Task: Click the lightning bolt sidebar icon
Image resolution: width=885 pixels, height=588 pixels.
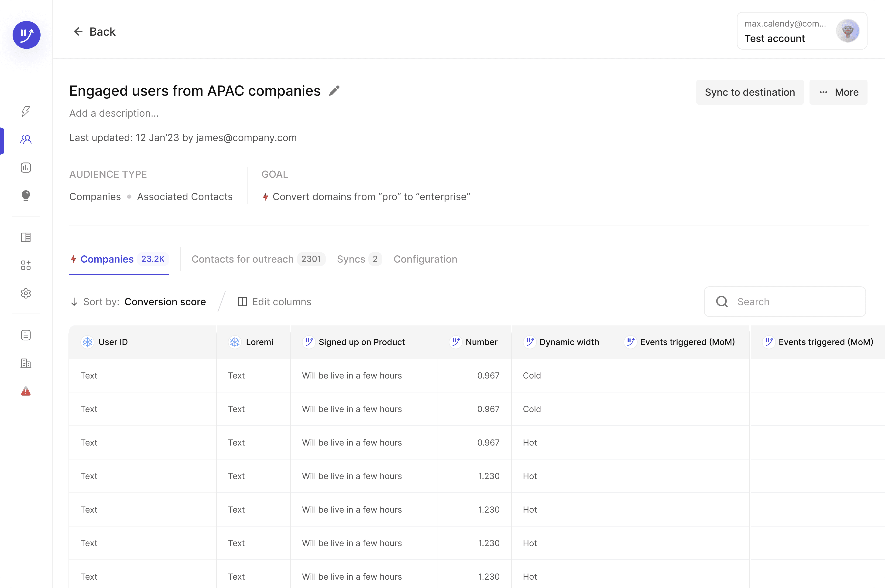Action: click(26, 111)
